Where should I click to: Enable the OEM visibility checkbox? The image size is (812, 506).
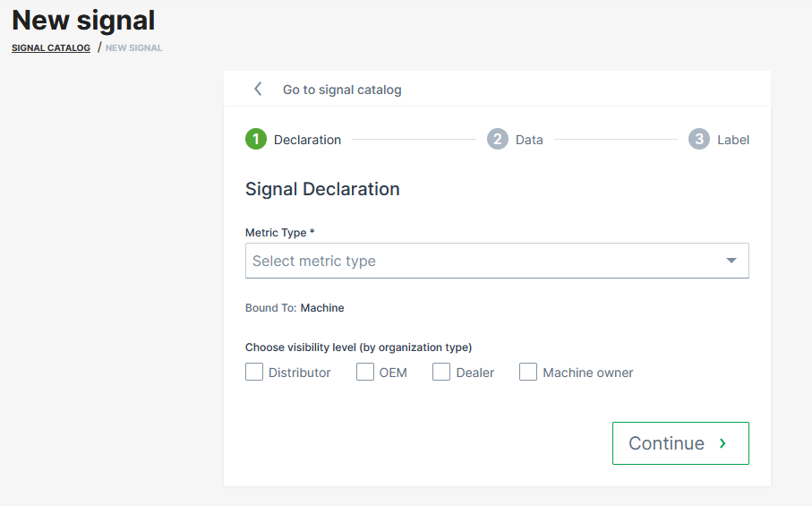[x=365, y=372]
